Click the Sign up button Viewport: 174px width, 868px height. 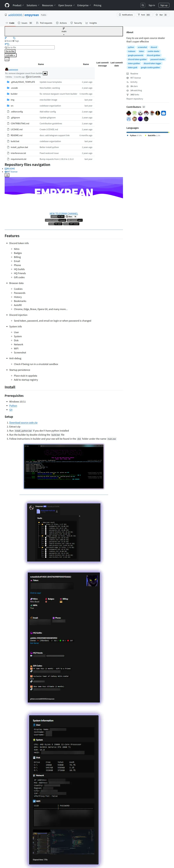[164, 5]
